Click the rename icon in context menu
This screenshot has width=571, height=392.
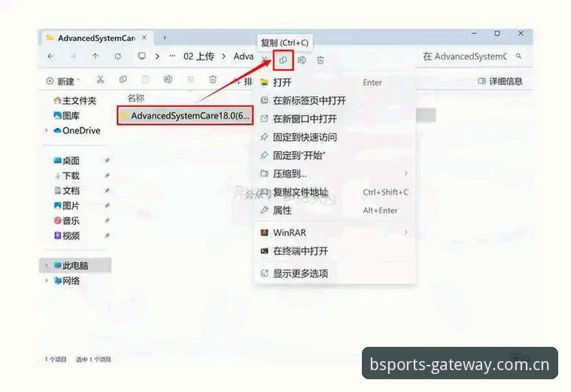coord(302,60)
